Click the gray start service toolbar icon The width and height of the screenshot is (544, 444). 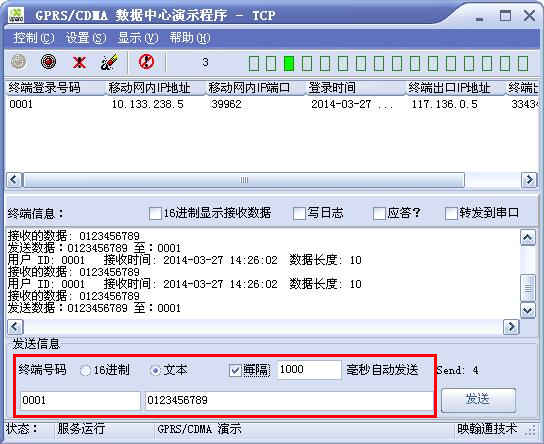19,62
